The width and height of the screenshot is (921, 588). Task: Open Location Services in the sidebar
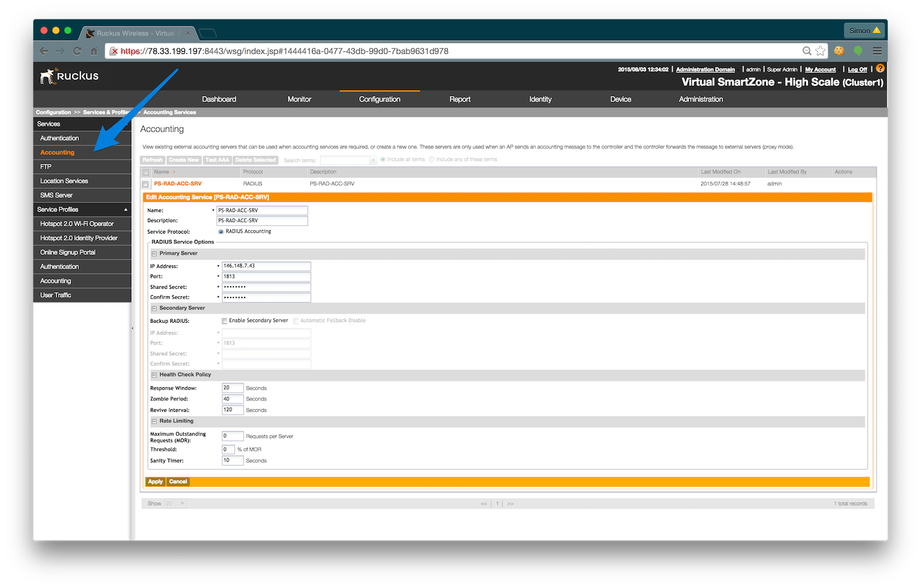coord(82,181)
